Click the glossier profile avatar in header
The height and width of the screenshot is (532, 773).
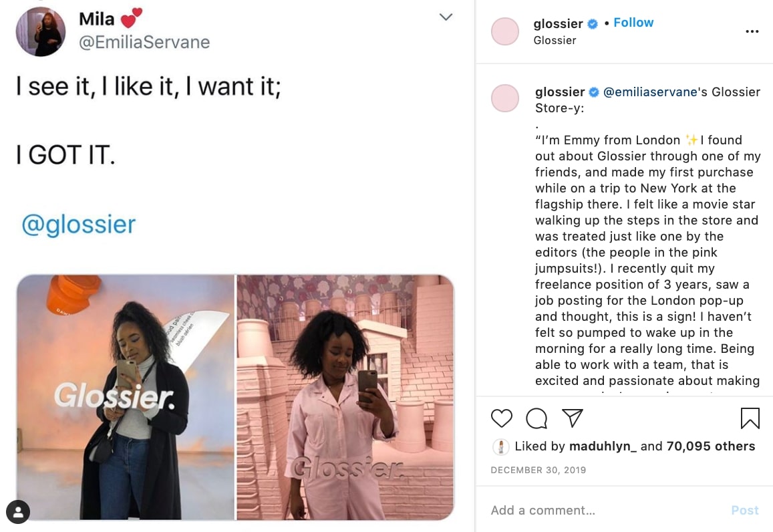coord(505,31)
